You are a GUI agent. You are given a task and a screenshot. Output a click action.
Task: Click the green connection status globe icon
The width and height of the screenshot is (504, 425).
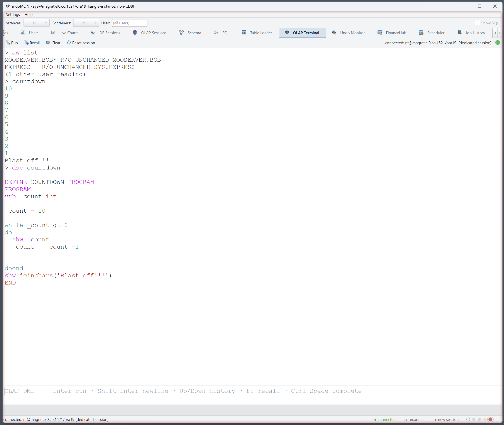point(497,43)
